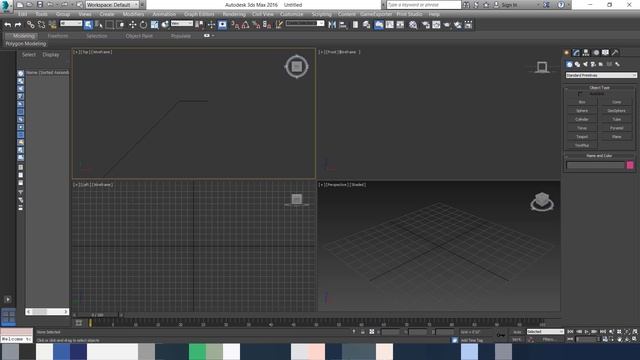This screenshot has width=640, height=360.
Task: Open the Edit menu
Action: 22,14
